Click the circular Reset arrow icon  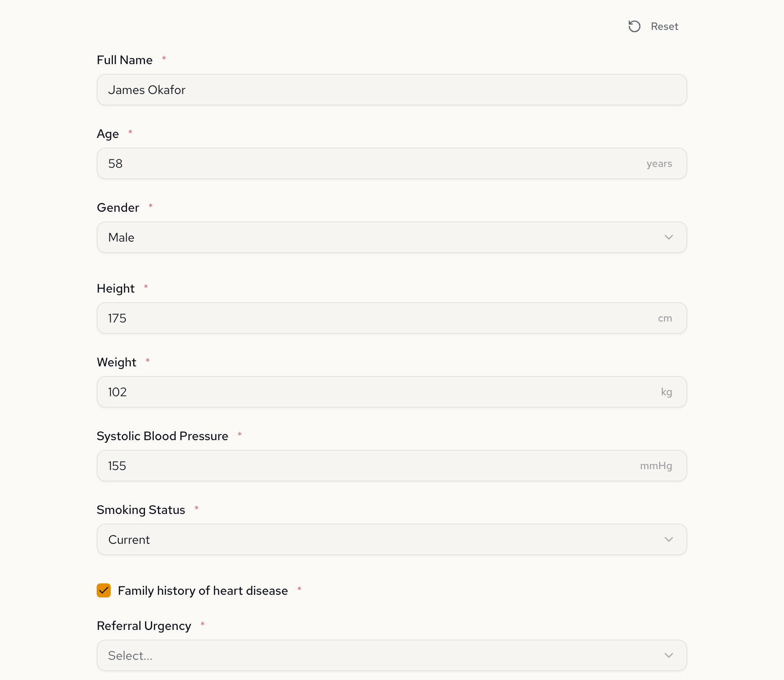634,26
